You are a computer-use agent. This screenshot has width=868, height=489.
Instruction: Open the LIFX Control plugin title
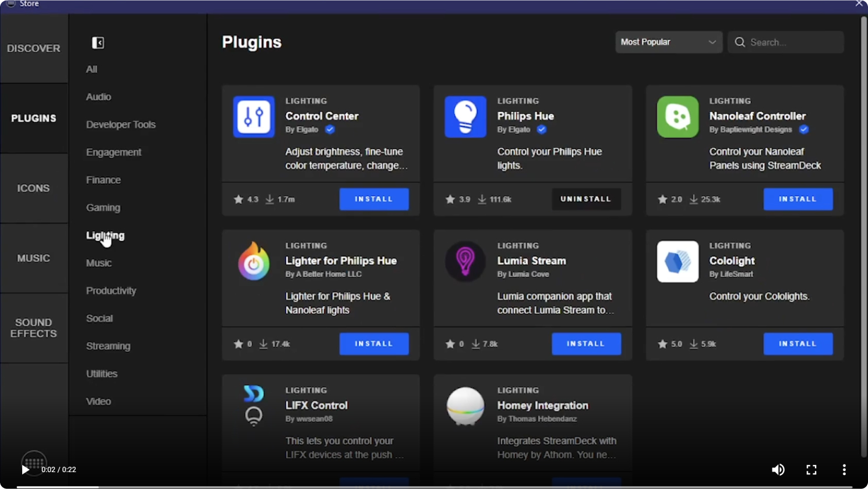[316, 405]
